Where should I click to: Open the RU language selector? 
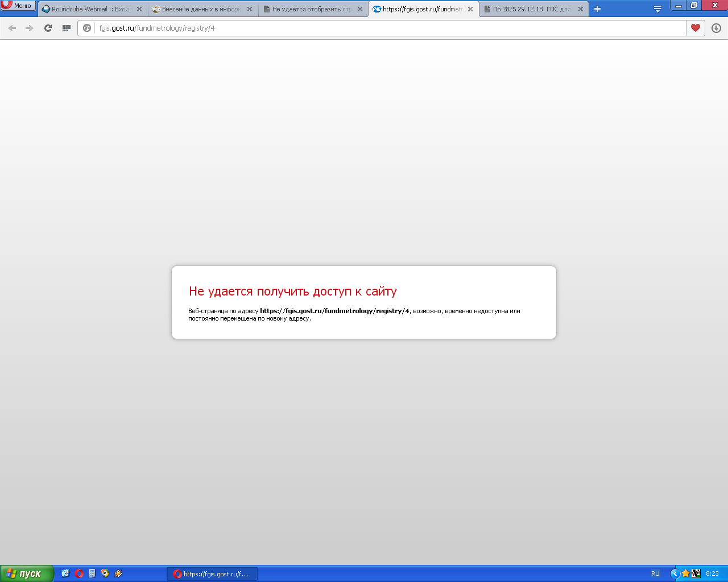[655, 573]
